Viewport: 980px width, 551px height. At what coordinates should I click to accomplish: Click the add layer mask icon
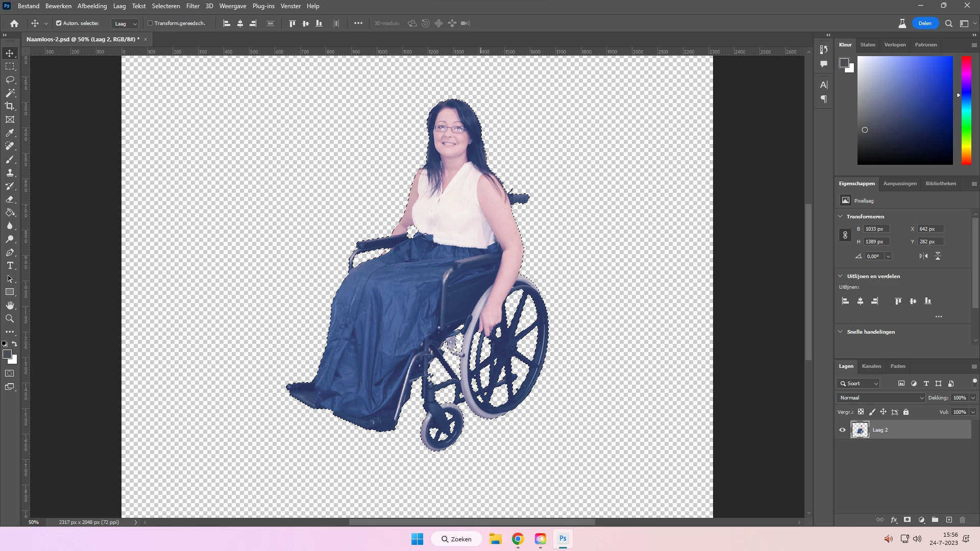click(x=907, y=520)
